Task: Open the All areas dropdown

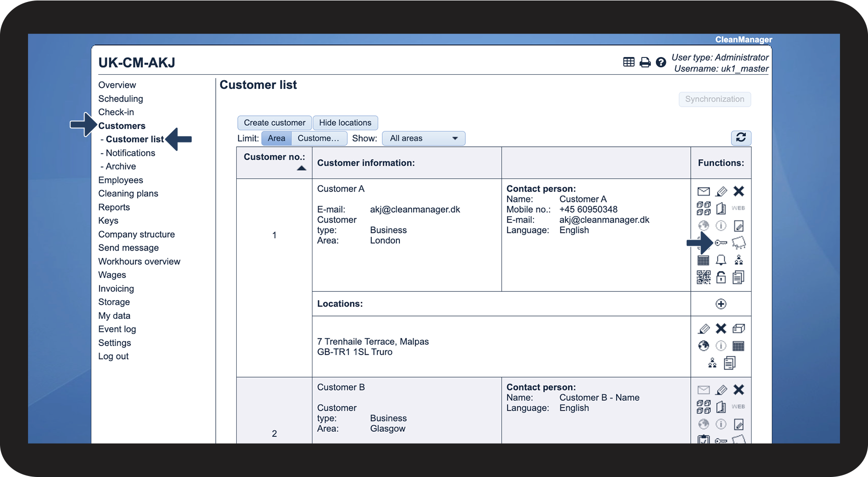Action: pos(423,138)
